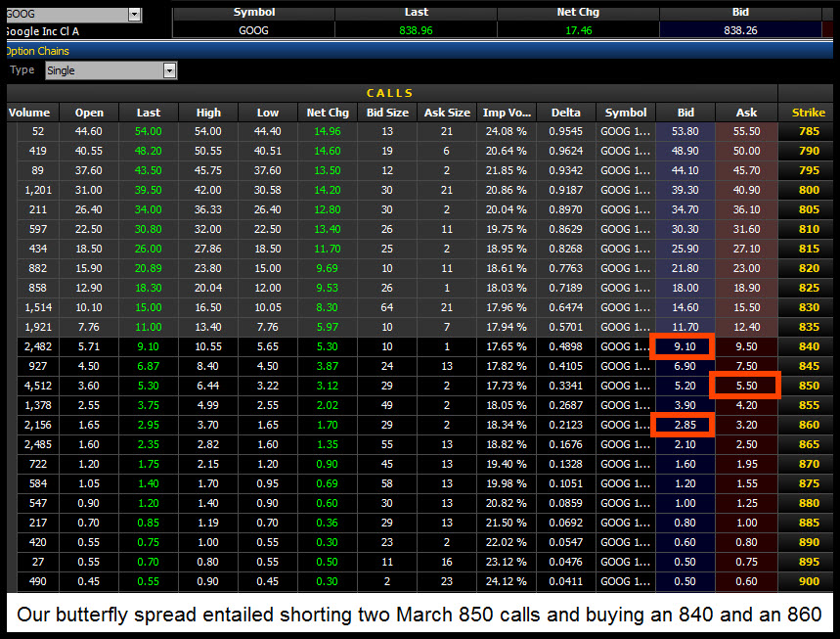Click the CALLS section heading
The width and height of the screenshot is (840, 639).
tap(389, 93)
